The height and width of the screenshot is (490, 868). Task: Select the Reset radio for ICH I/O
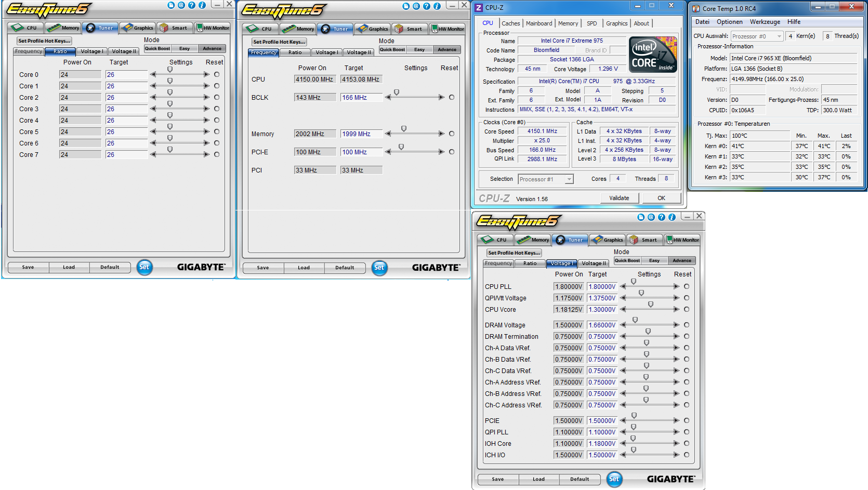click(x=687, y=455)
